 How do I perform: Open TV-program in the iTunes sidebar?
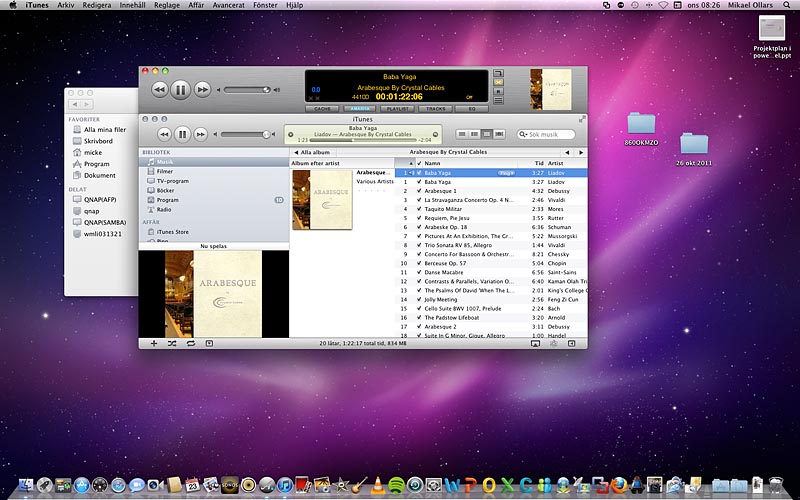pyautogui.click(x=214, y=181)
